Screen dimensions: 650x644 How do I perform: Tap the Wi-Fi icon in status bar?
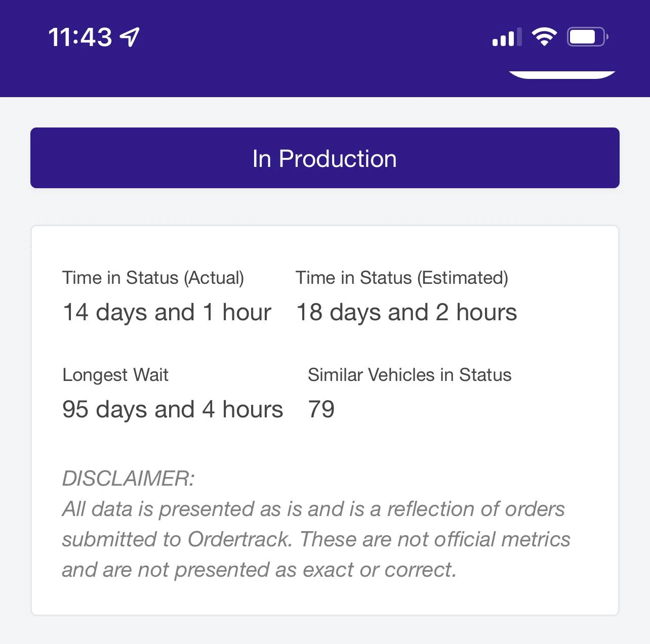click(x=544, y=37)
